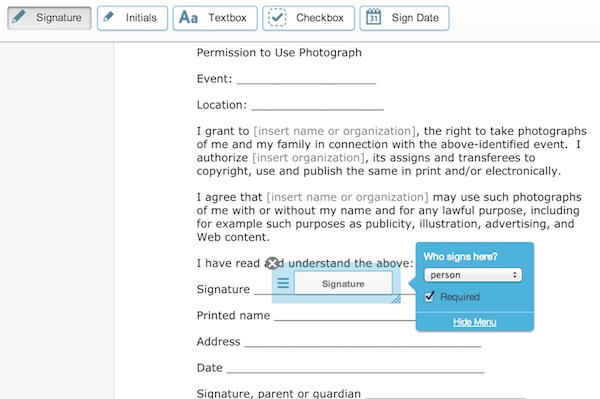Click the first '[insert name or organization]' placeholder

pyautogui.click(x=334, y=131)
